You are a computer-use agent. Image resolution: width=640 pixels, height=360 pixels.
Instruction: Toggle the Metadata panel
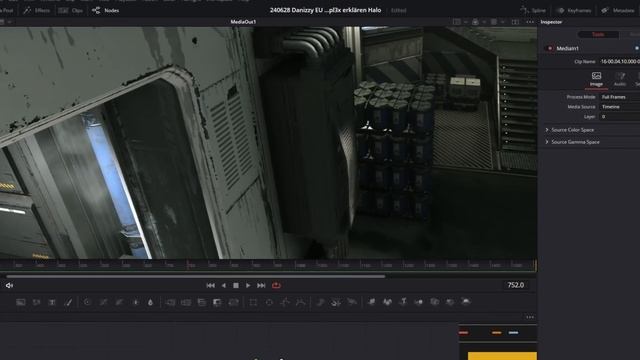[x=618, y=10]
